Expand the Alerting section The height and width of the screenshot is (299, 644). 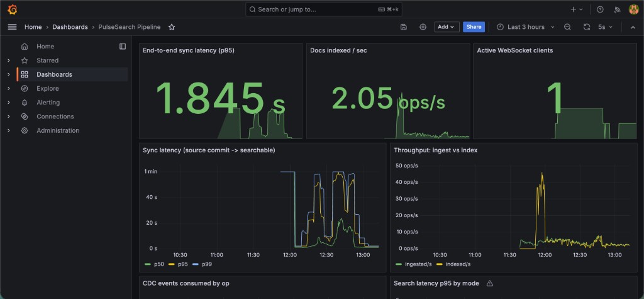click(x=9, y=103)
